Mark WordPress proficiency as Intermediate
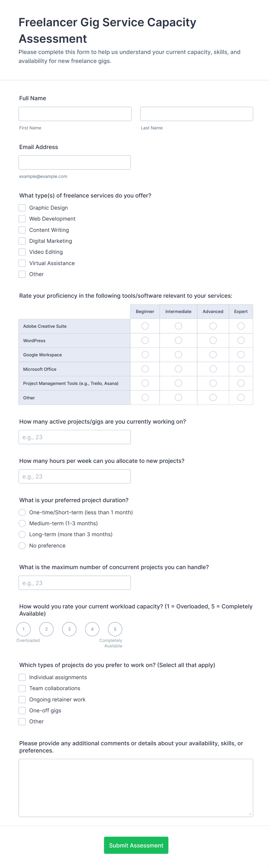The width and height of the screenshot is (269, 868). coord(178,341)
